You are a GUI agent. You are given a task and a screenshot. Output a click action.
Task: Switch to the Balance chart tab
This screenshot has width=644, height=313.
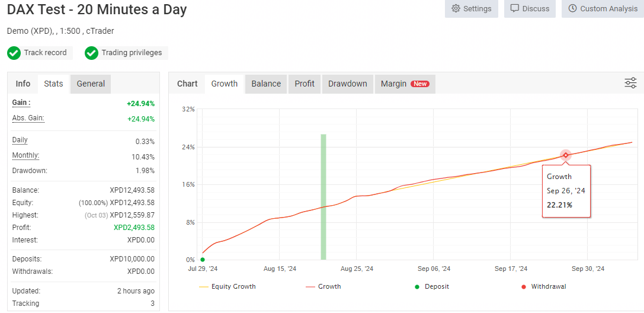click(266, 84)
